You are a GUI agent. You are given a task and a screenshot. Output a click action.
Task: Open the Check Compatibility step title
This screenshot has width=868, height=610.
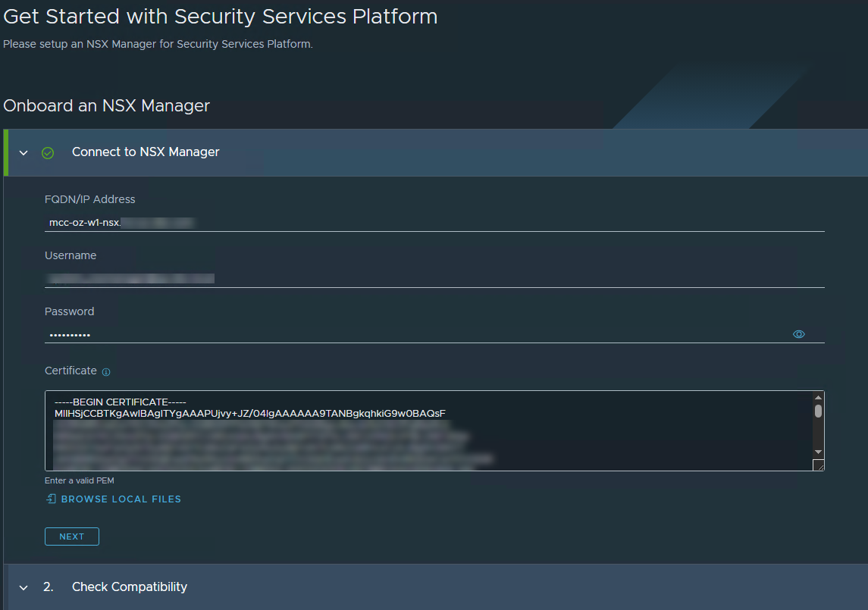tap(130, 587)
